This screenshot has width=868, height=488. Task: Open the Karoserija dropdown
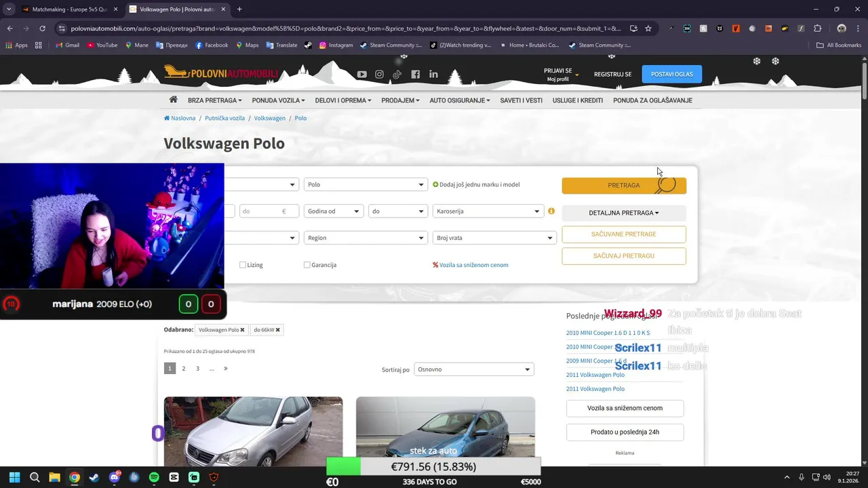coord(489,211)
